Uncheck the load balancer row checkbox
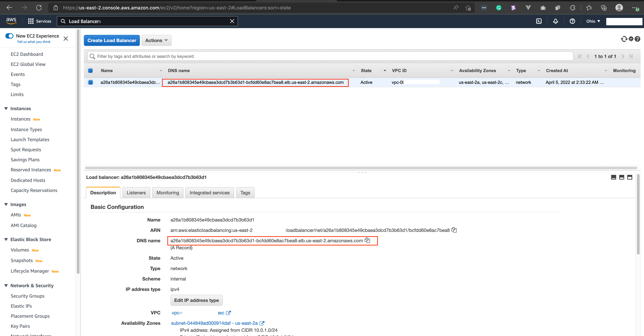This screenshot has width=644, height=336. pyautogui.click(x=91, y=82)
